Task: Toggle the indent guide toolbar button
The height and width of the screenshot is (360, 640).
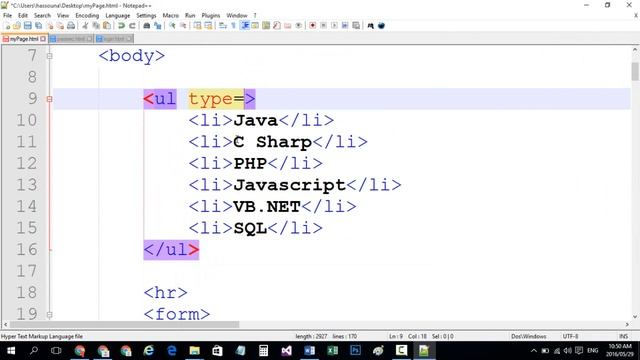Action: point(244,26)
